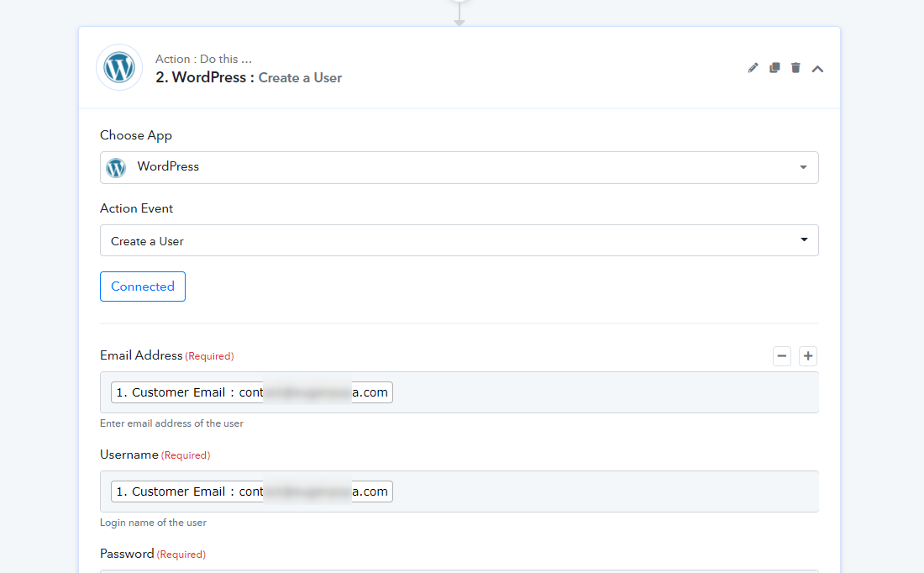Click inside the Email Address input field
The height and width of the screenshot is (573, 924).
pyautogui.click(x=459, y=392)
